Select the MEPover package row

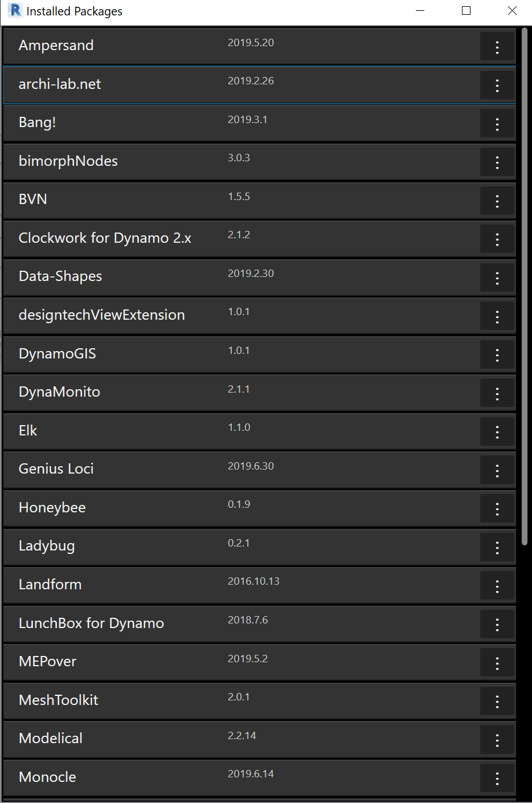coord(228,662)
